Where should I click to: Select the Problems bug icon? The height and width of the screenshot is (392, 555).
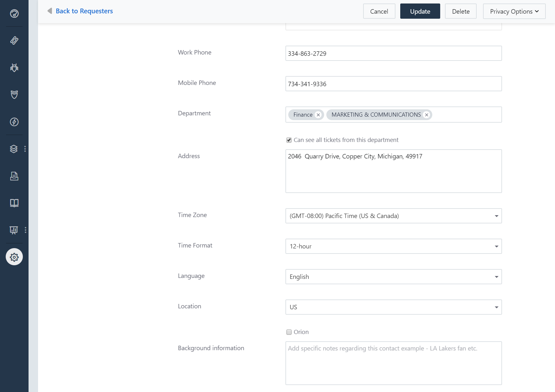tap(14, 67)
